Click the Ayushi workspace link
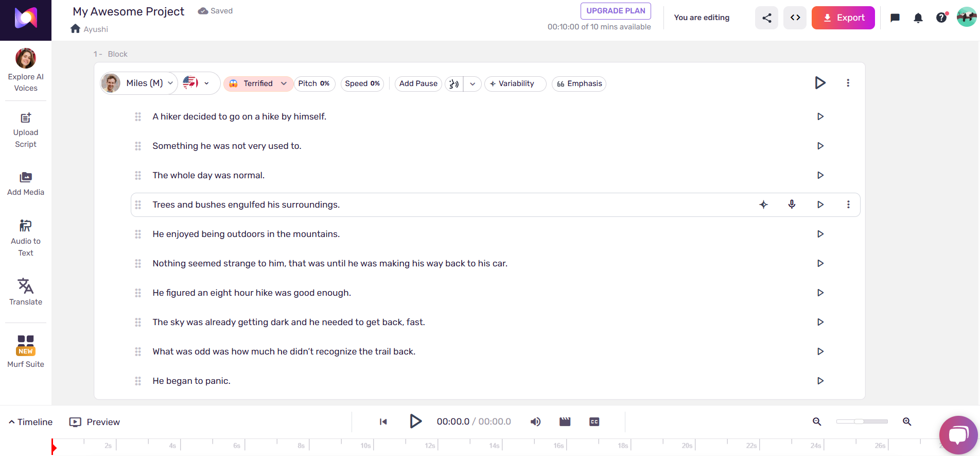This screenshot has height=456, width=980. click(x=96, y=29)
